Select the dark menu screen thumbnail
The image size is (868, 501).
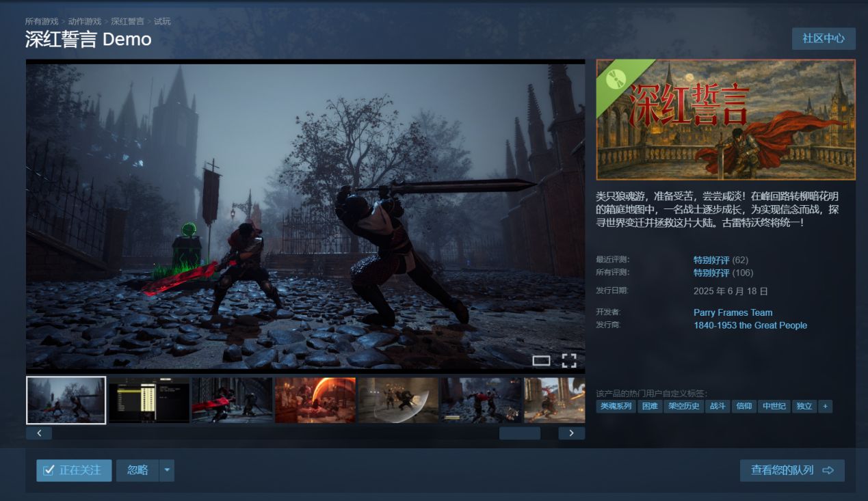tap(149, 400)
